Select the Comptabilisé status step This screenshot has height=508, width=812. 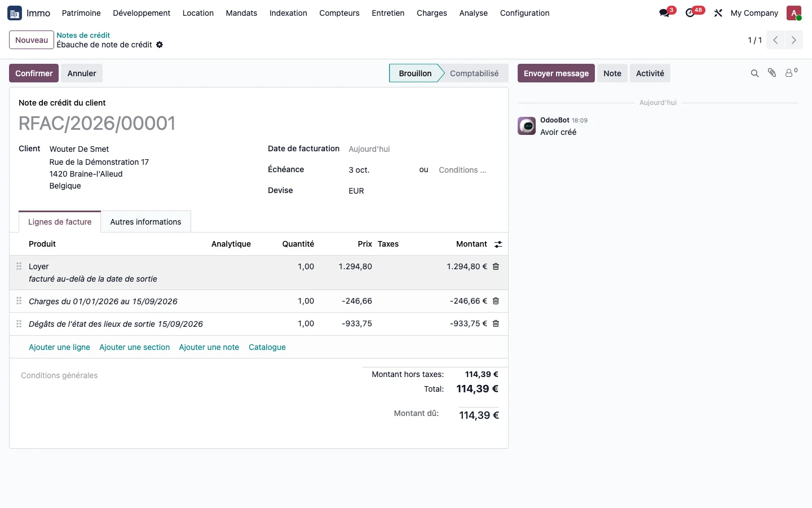pos(474,73)
